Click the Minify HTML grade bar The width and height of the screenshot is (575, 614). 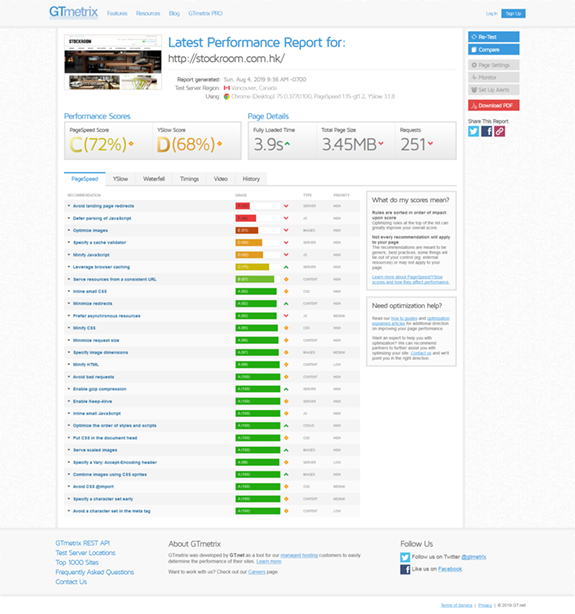(x=258, y=365)
